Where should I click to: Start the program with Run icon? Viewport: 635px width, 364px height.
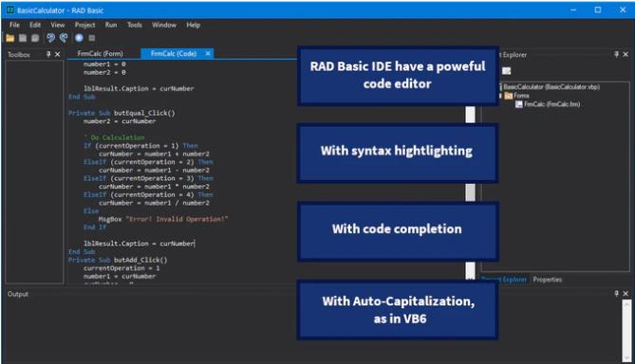point(79,38)
